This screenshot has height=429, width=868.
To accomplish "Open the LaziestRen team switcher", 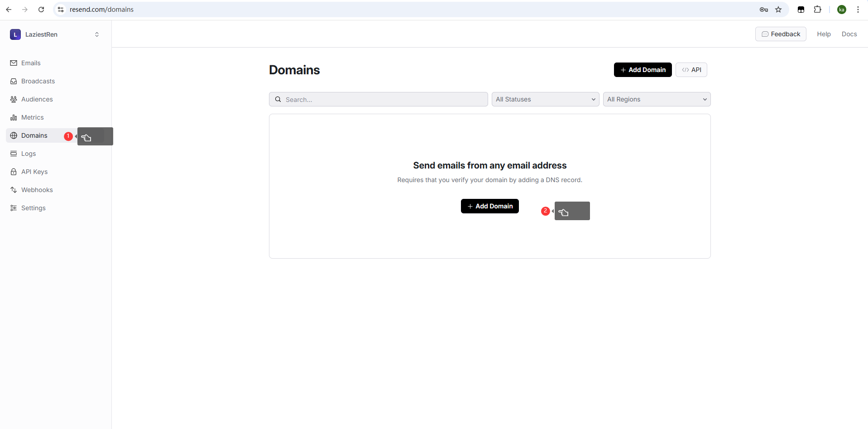I will click(55, 34).
